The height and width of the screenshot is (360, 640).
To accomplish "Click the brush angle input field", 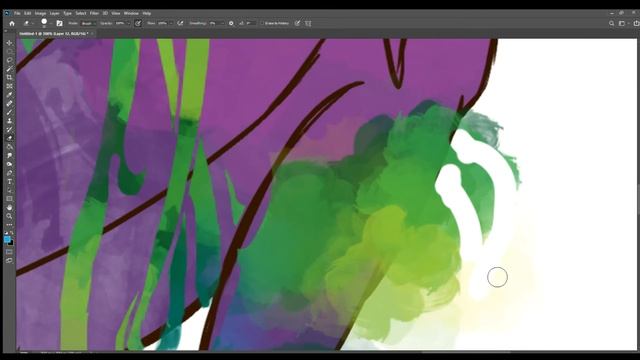I will 251,24.
